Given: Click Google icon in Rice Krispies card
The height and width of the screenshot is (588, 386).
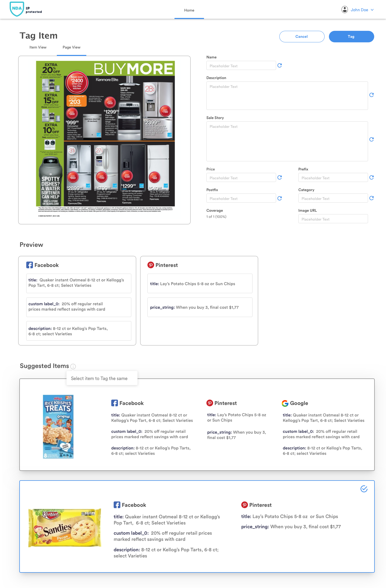Looking at the screenshot, I should pos(285,403).
